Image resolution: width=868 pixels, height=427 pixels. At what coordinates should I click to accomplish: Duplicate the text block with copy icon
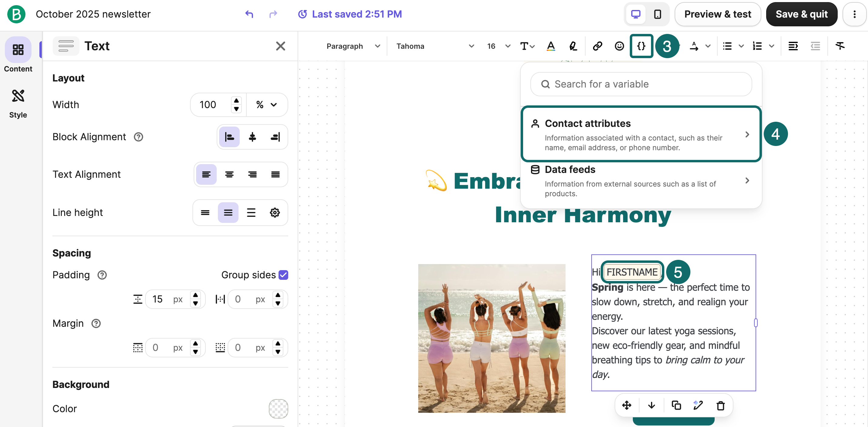click(x=676, y=405)
